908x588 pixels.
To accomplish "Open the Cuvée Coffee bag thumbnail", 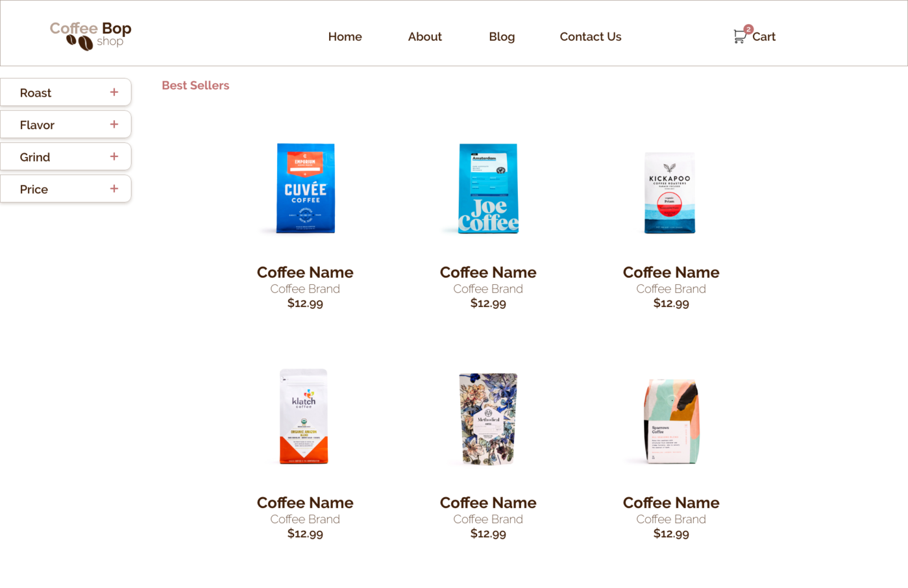I will (x=305, y=188).
